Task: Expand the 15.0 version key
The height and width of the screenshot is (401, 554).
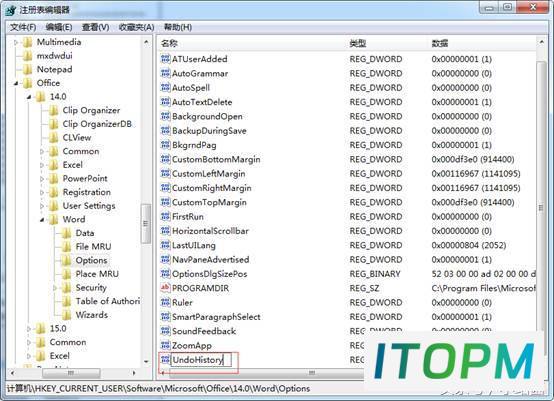Action: point(29,329)
